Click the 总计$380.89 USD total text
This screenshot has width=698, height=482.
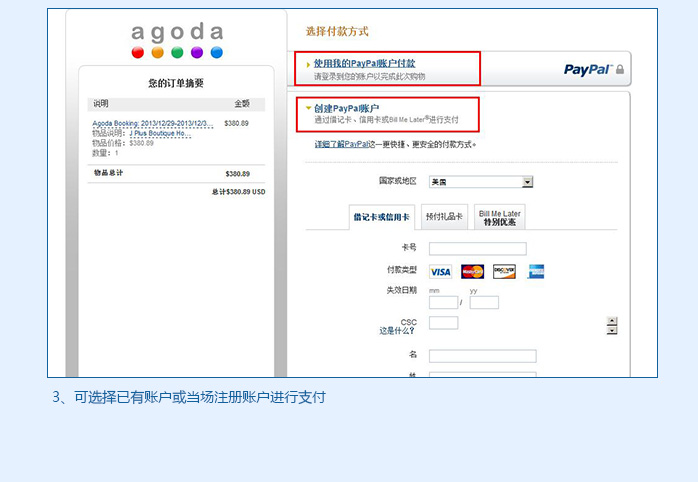click(x=239, y=192)
